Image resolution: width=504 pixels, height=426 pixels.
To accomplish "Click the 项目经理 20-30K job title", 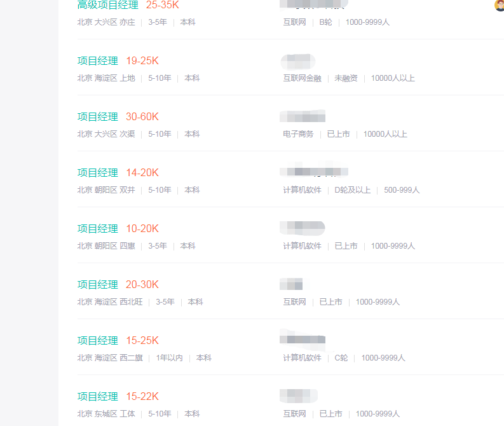I will click(98, 285).
